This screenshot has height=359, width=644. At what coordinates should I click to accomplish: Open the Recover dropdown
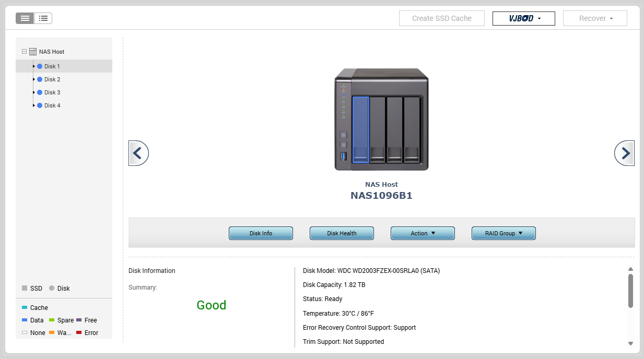(595, 18)
